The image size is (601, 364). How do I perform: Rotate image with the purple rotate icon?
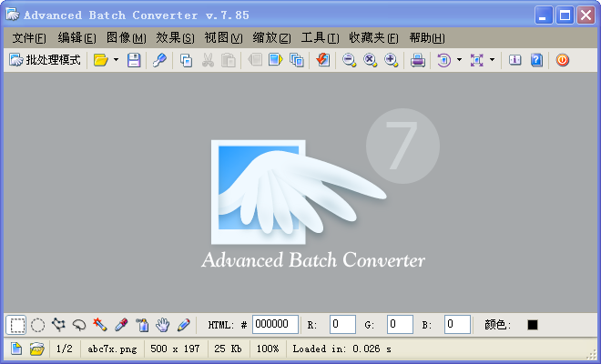click(443, 60)
